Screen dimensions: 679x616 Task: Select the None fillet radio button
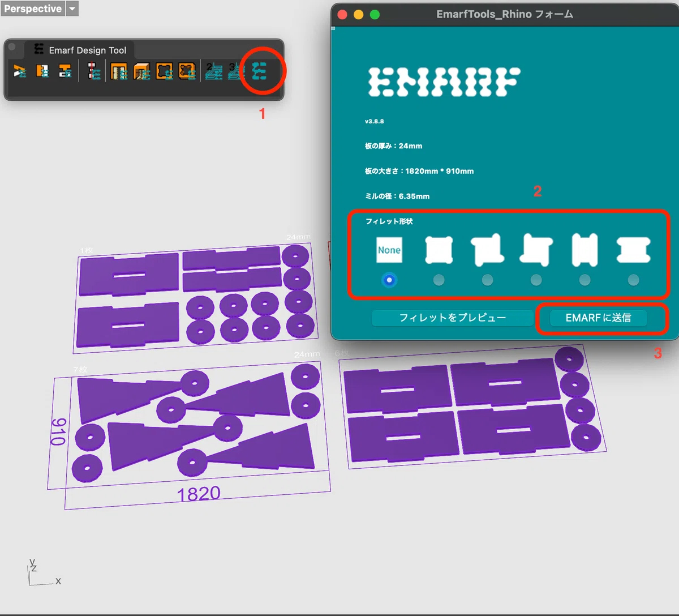(389, 280)
